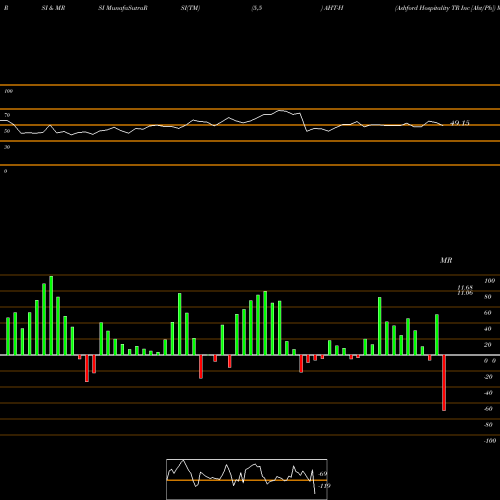The height and width of the screenshot is (500, 500).
Task: Click the tall red bar at the far right
Action: click(x=444, y=383)
